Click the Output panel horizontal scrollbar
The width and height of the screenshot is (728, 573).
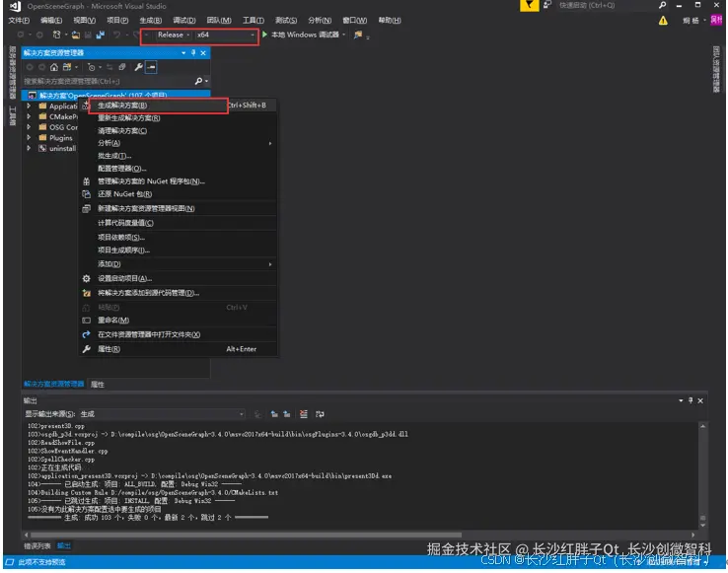click(x=246, y=535)
